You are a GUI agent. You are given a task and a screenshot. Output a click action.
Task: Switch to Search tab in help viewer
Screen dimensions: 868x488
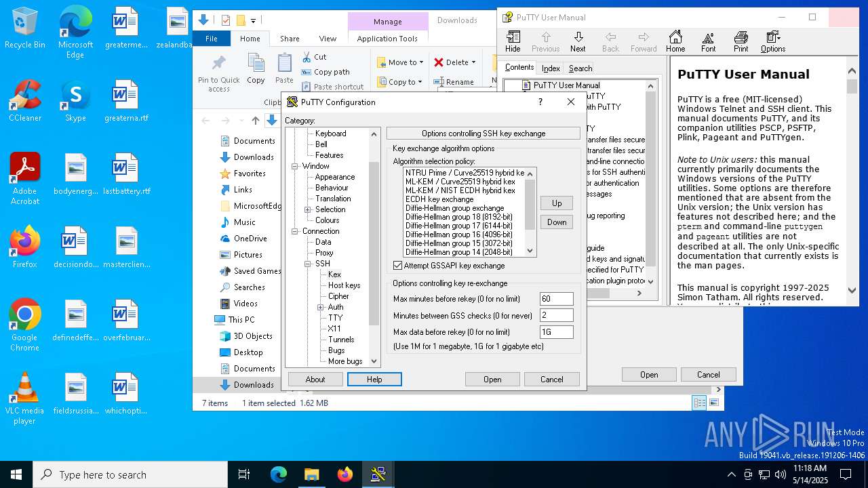580,68
